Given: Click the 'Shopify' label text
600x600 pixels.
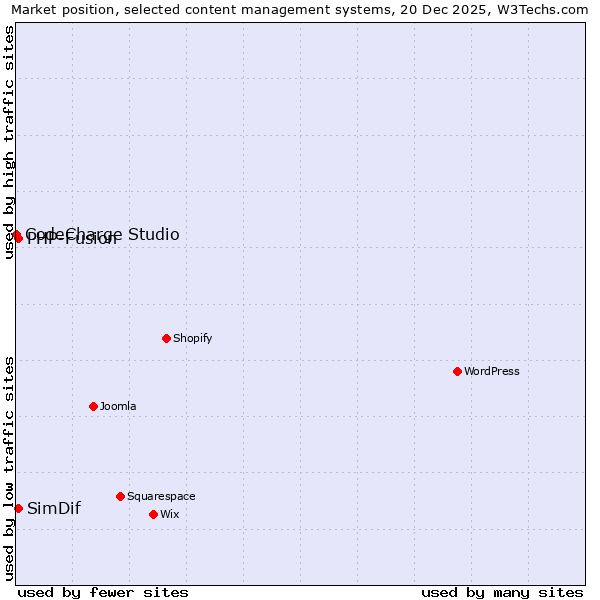Looking at the screenshot, I should pos(192,338).
